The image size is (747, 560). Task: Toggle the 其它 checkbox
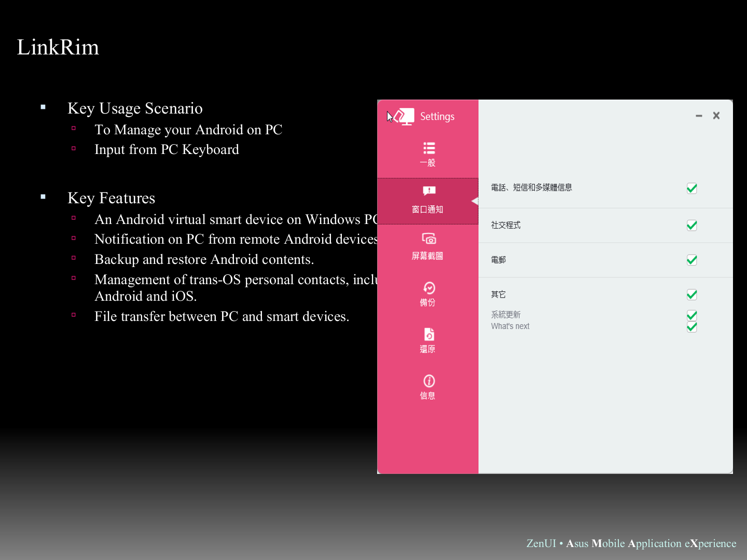click(691, 295)
